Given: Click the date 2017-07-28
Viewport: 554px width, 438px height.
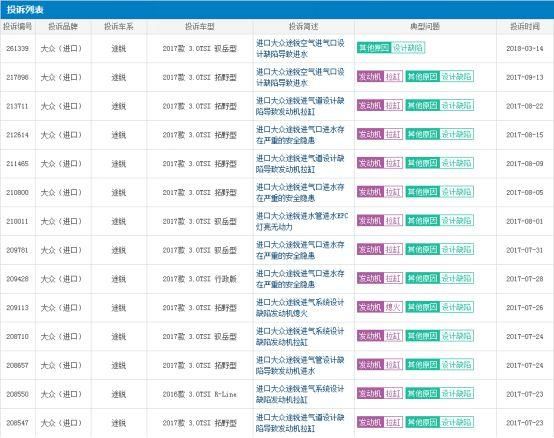Looking at the screenshot, I should click(525, 279).
